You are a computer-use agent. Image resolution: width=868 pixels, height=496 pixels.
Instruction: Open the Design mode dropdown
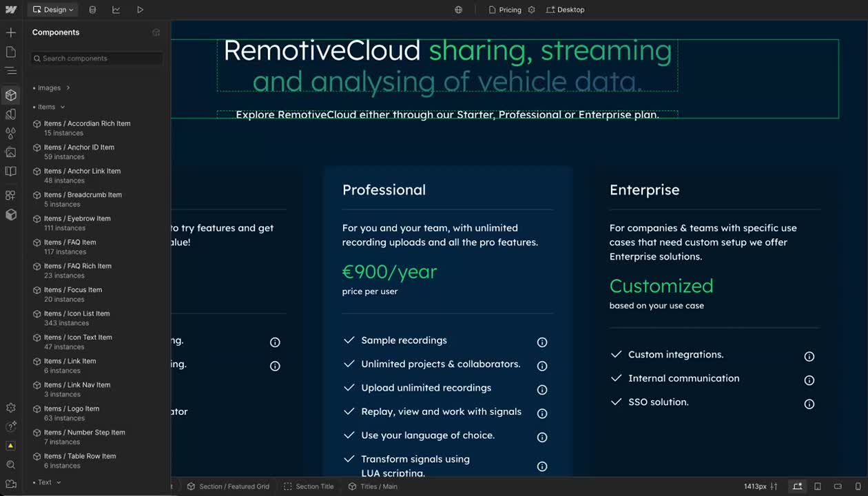(53, 10)
